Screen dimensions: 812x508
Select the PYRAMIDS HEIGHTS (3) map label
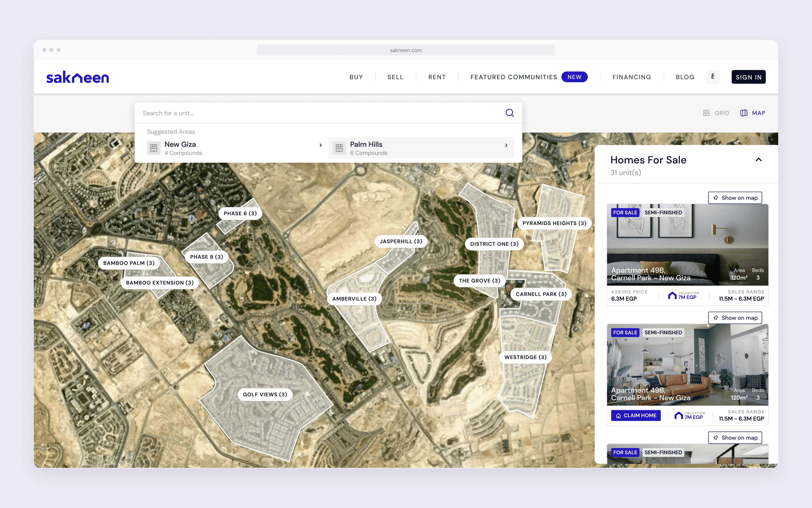(554, 223)
